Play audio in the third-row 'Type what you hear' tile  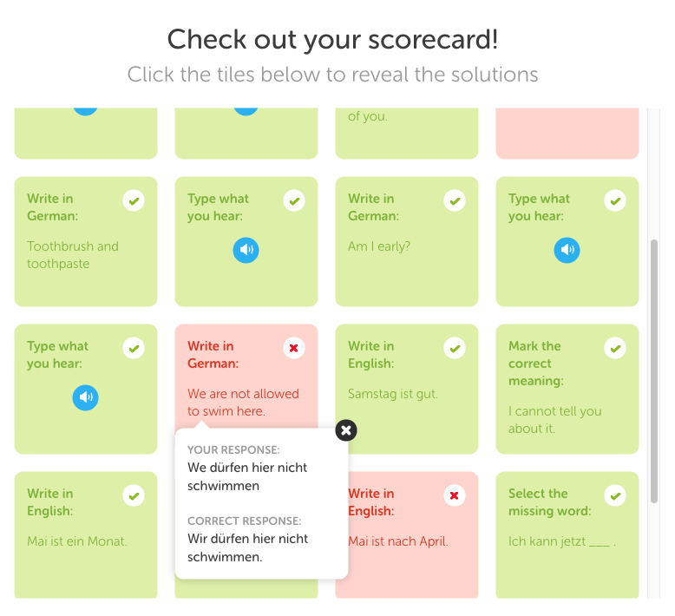(x=85, y=397)
